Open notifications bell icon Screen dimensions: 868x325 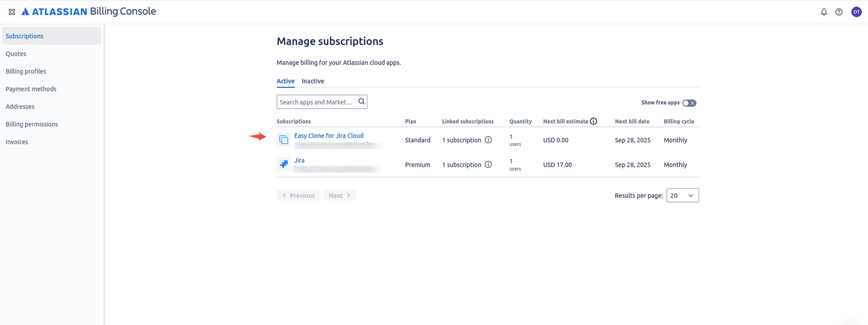point(824,12)
